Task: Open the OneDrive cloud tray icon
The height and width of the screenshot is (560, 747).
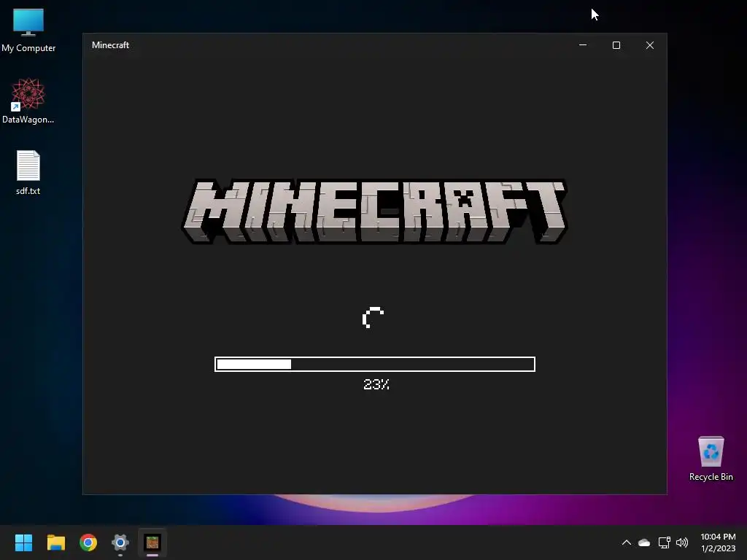Action: pos(644,542)
